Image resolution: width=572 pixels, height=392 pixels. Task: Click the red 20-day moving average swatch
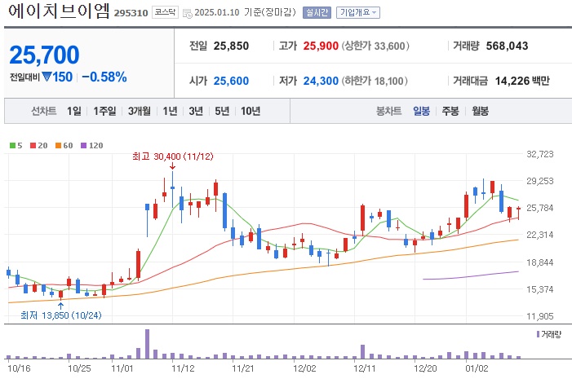coord(33,145)
